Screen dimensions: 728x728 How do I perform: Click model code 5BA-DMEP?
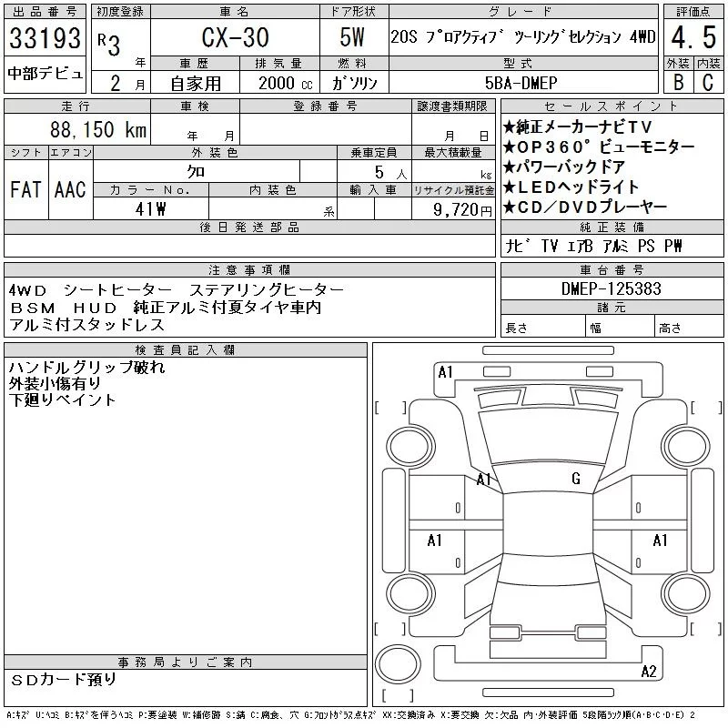point(521,83)
